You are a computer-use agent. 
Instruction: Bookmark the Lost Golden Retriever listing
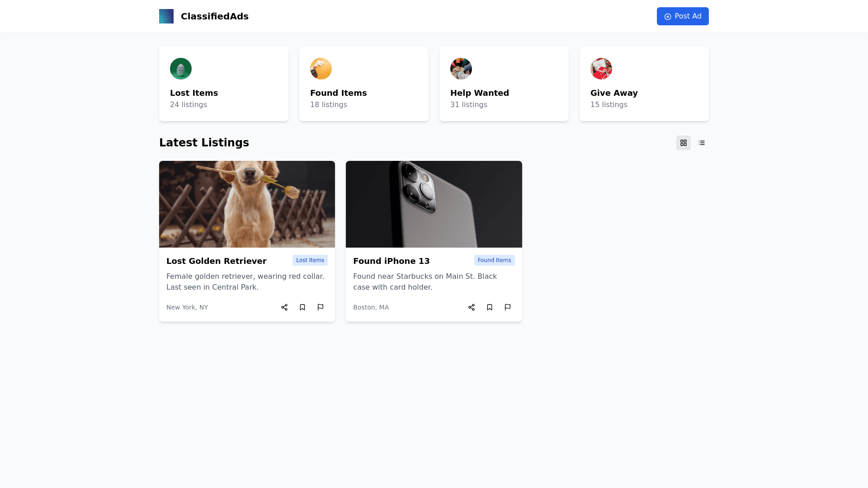click(x=302, y=307)
